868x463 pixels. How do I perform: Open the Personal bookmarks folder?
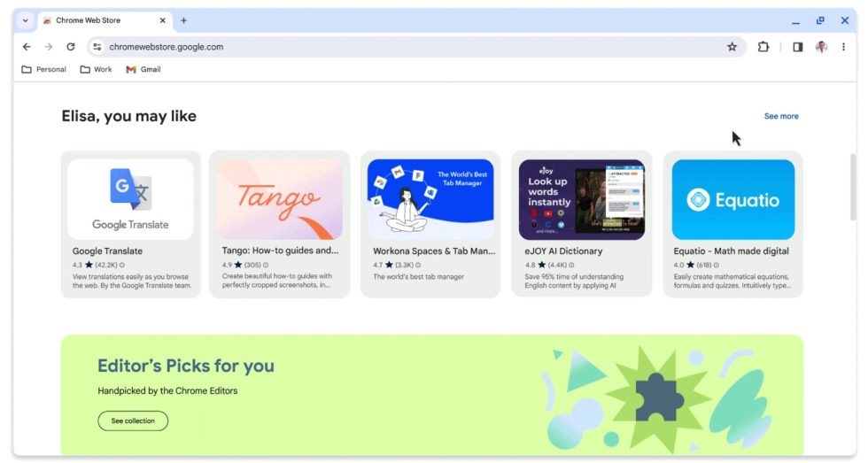[x=43, y=69]
